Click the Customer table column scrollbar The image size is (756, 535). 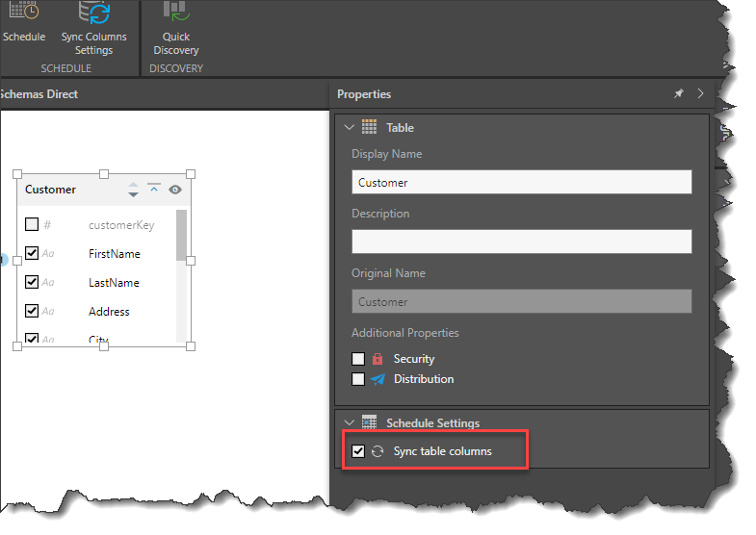point(181,237)
